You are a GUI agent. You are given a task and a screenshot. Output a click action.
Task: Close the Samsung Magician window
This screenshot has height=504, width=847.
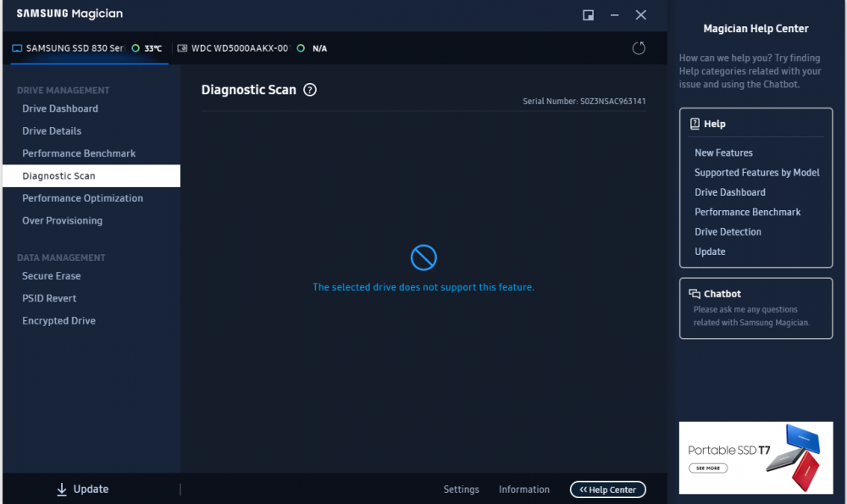pyautogui.click(x=640, y=15)
